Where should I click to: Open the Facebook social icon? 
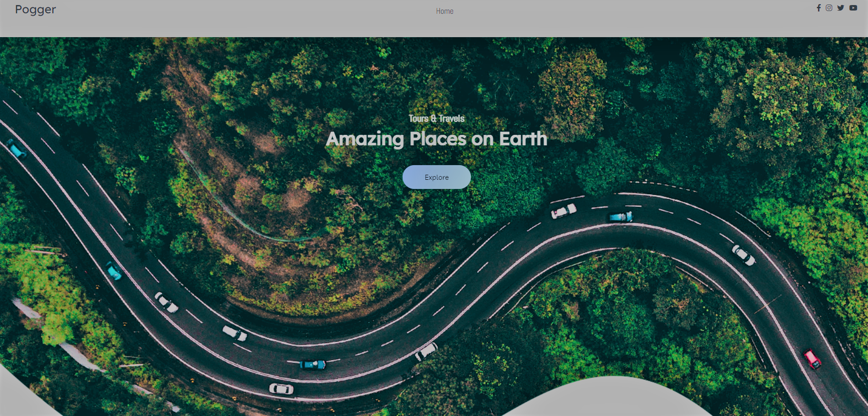[818, 8]
